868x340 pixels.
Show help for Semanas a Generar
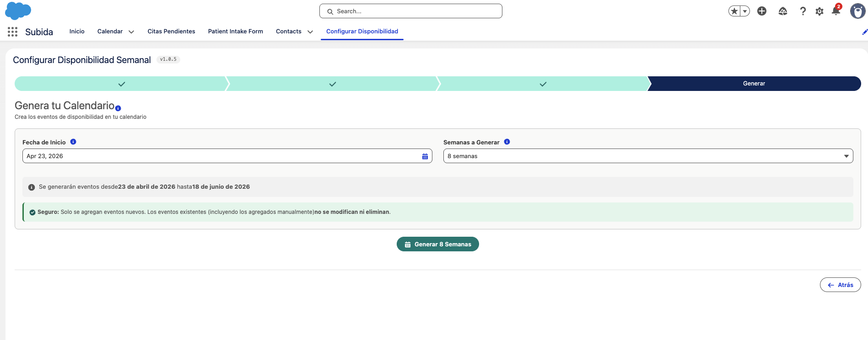507,142
